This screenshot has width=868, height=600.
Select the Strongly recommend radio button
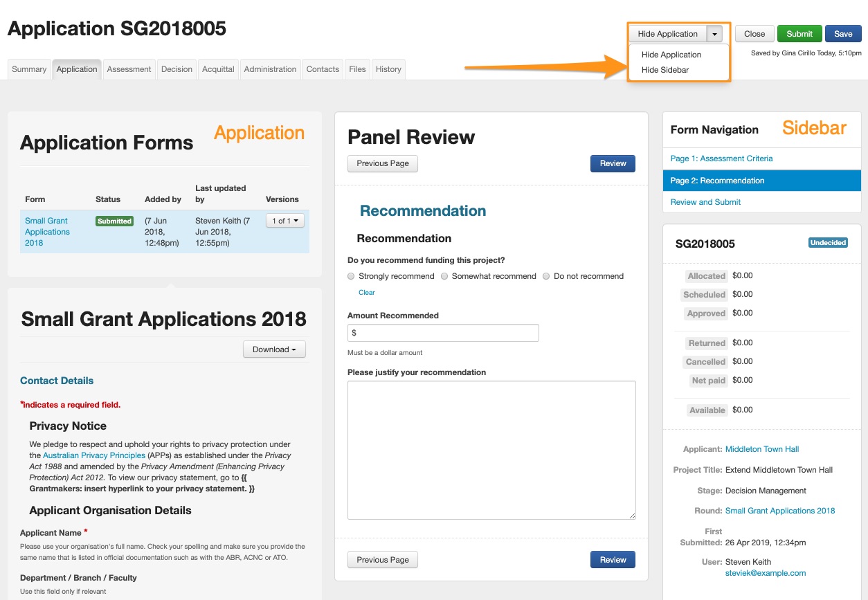click(x=351, y=276)
